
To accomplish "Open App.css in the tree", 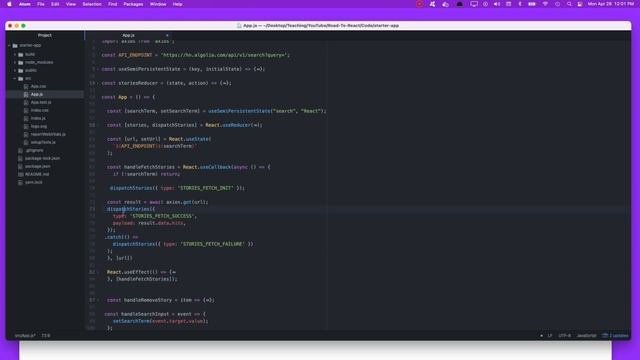I will pyautogui.click(x=38, y=87).
